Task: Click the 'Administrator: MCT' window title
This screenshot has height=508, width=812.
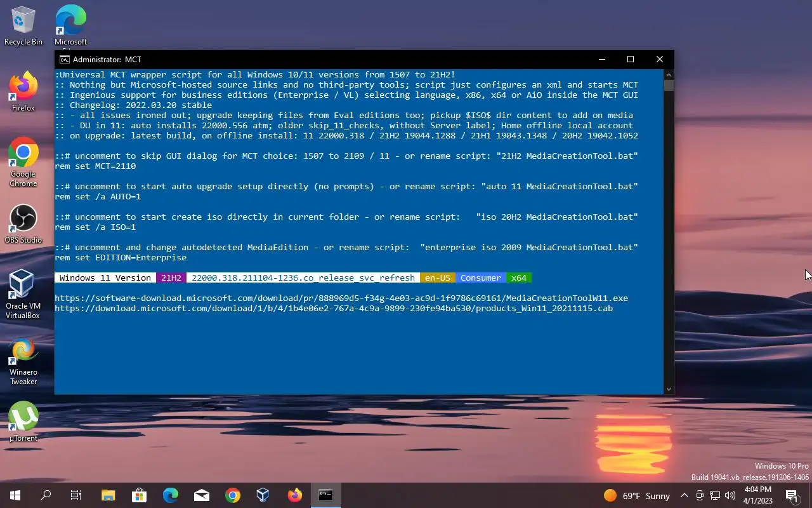Action: click(107, 59)
